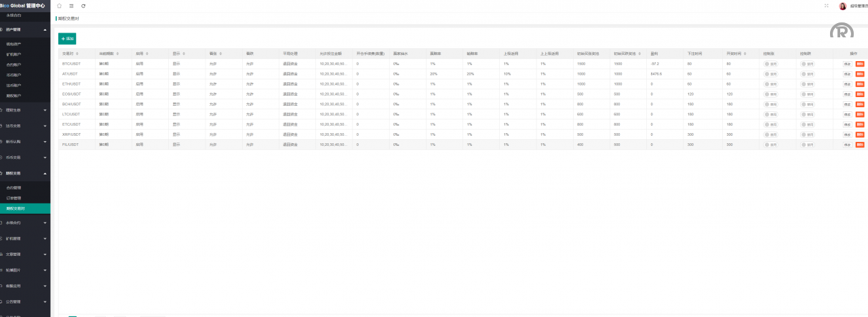Click sort arrows on 启用 column header

[x=147, y=53]
